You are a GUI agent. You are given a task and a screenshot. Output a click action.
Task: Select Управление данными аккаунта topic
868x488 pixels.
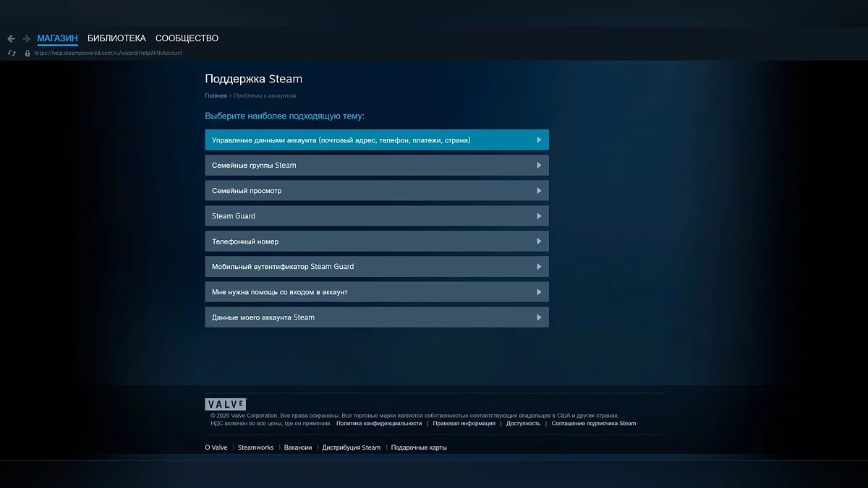(377, 140)
